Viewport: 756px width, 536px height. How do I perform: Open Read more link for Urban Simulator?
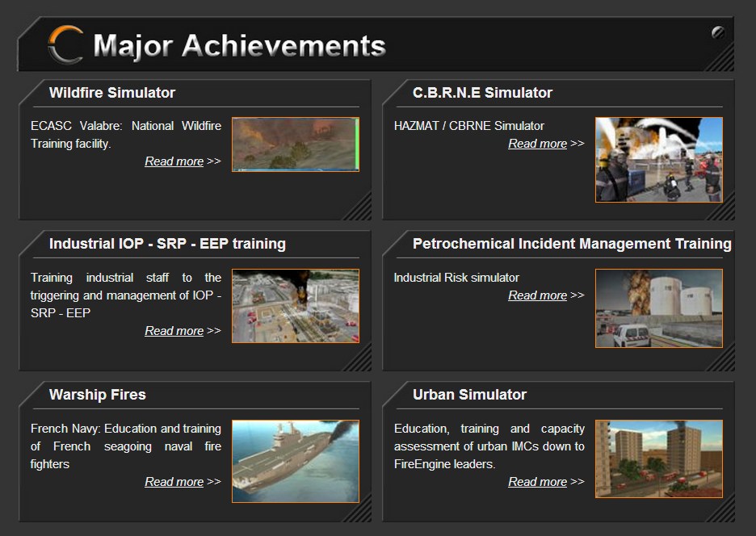[x=538, y=482]
